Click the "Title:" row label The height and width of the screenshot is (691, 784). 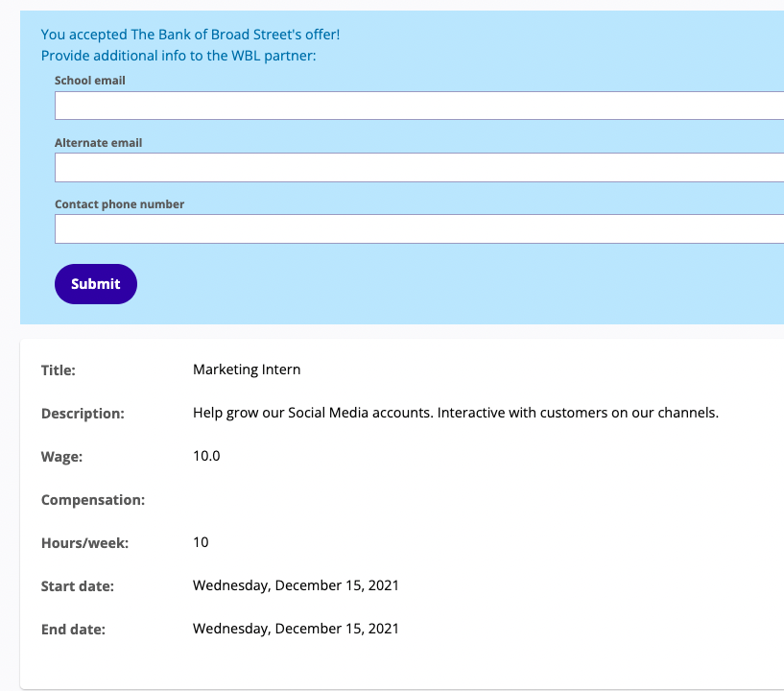pyautogui.click(x=59, y=370)
